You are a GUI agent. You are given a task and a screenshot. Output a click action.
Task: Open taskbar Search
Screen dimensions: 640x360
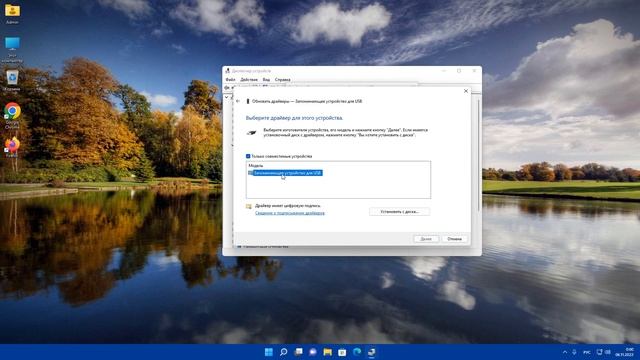click(x=283, y=352)
